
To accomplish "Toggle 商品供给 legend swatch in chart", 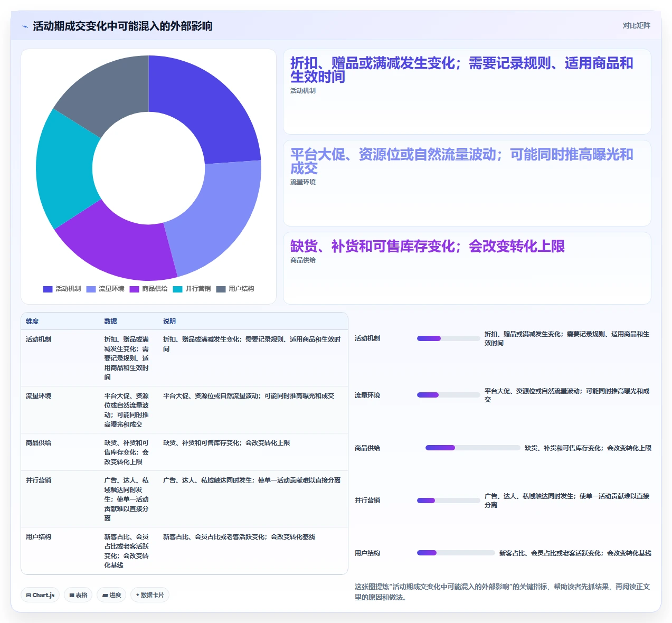I will click(134, 289).
